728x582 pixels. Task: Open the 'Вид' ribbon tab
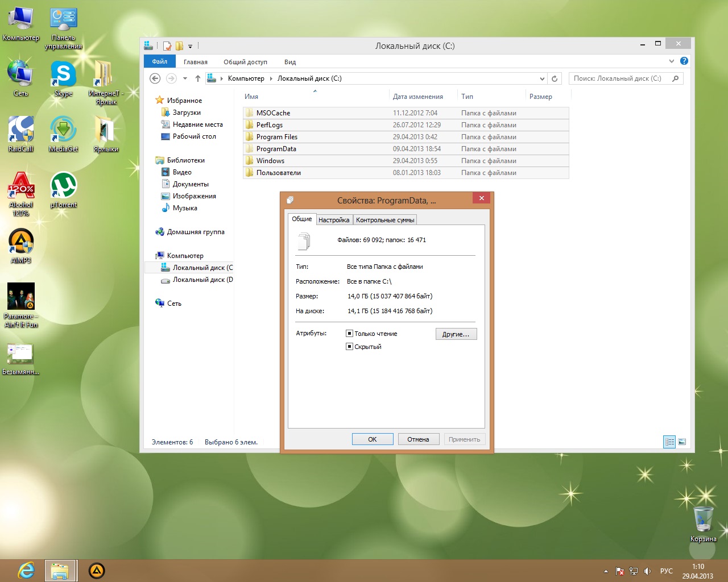point(290,62)
